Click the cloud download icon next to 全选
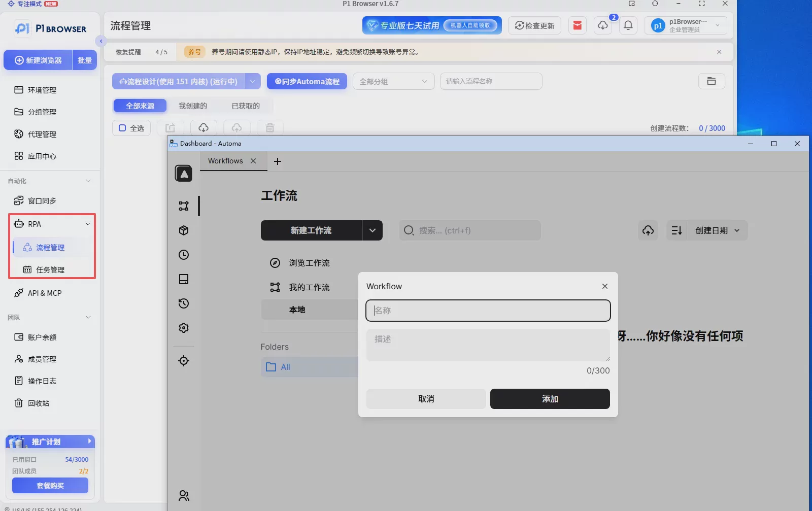Viewport: 812px width, 511px height. tap(204, 128)
